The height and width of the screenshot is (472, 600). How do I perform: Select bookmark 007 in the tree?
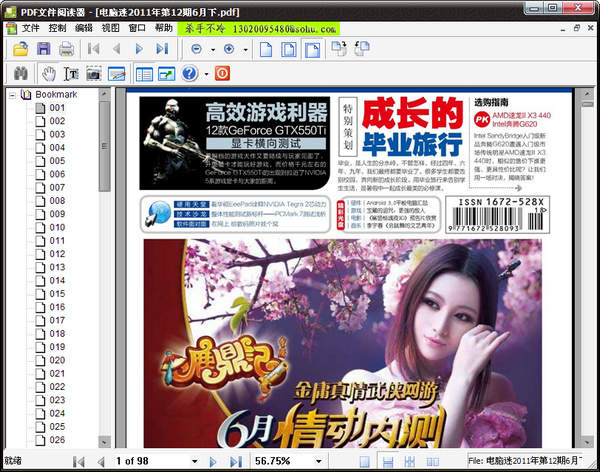57,187
